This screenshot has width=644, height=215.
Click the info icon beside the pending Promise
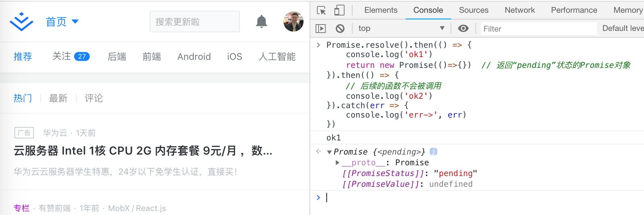[x=434, y=152]
